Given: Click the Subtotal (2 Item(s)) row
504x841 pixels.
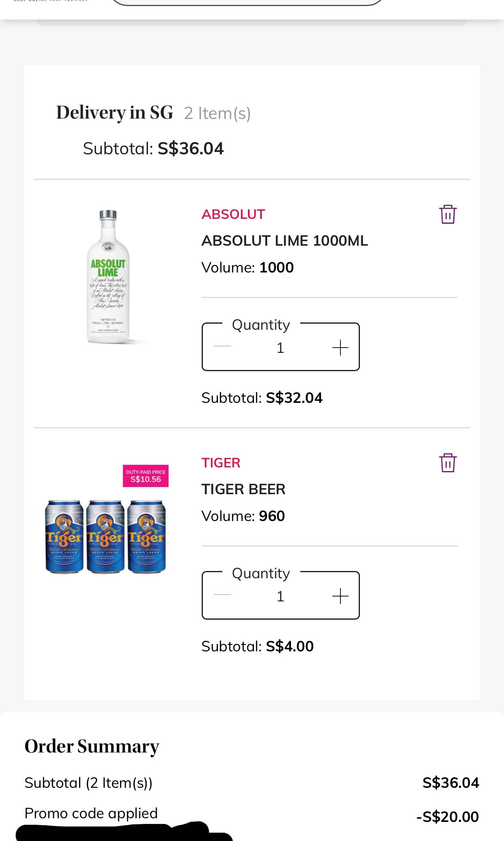Looking at the screenshot, I should tap(89, 783).
